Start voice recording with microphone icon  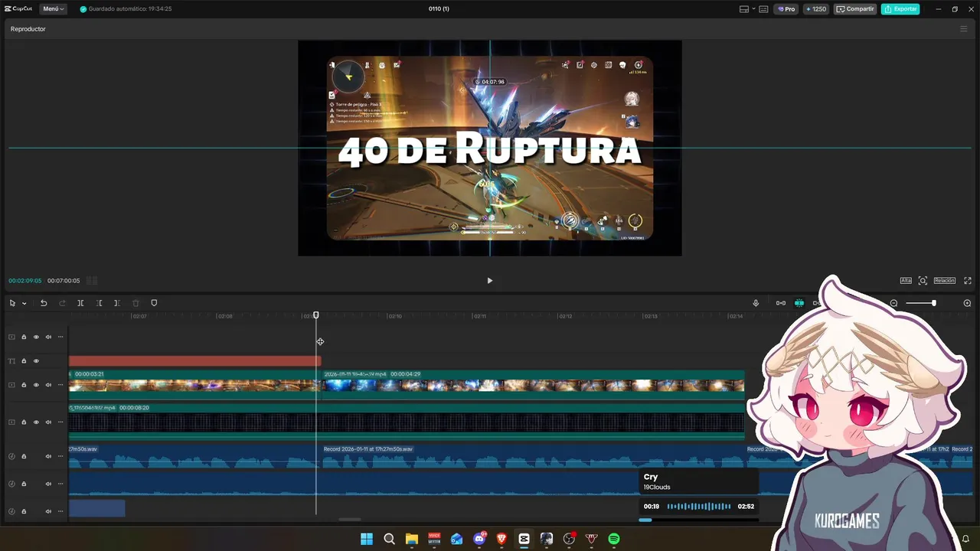(x=756, y=303)
